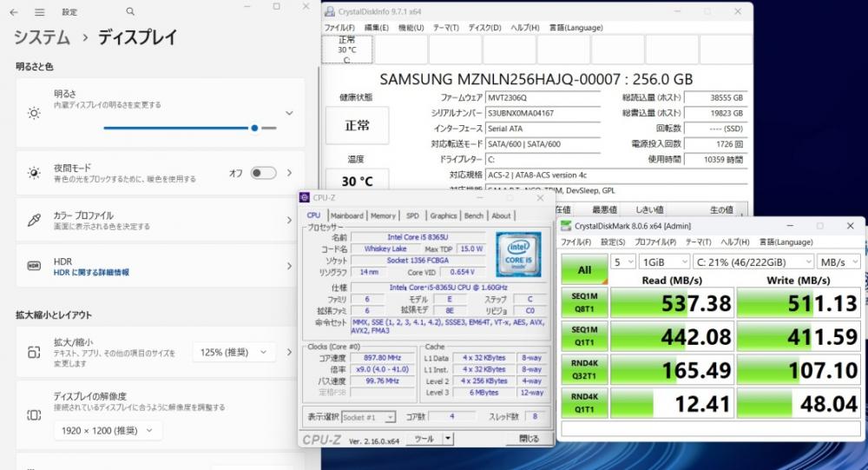Click the システム breadcrumb link
The height and width of the screenshot is (470, 868).
(42, 37)
